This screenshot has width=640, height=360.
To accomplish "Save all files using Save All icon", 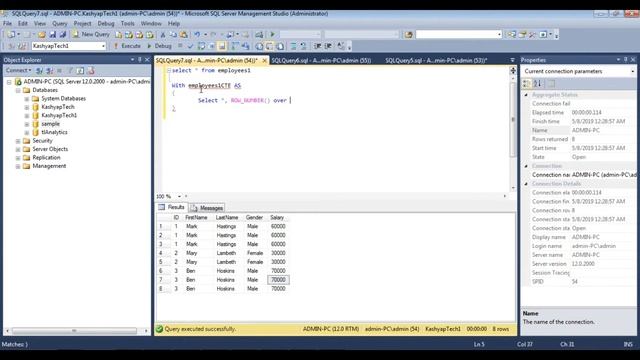I will [63, 35].
